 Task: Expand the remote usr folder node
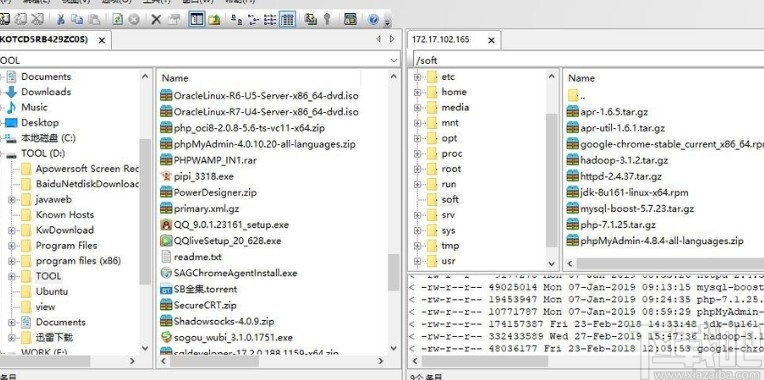tap(417, 261)
